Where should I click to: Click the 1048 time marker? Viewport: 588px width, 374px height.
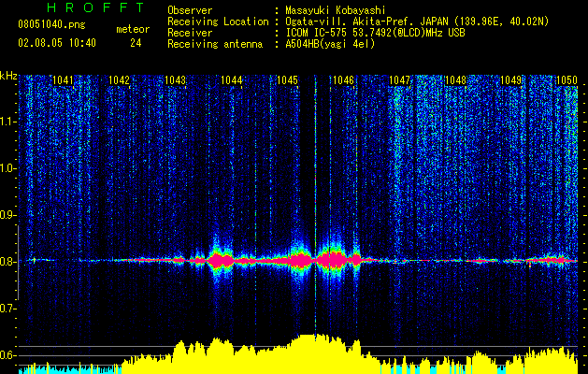[455, 80]
